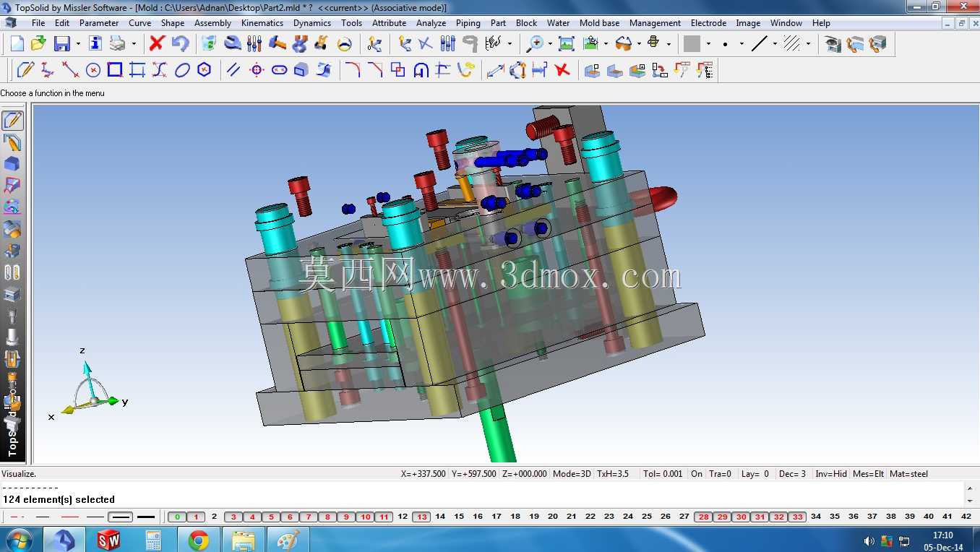Image resolution: width=980 pixels, height=552 pixels.
Task: Open a file with the folder icon
Action: 39,44
